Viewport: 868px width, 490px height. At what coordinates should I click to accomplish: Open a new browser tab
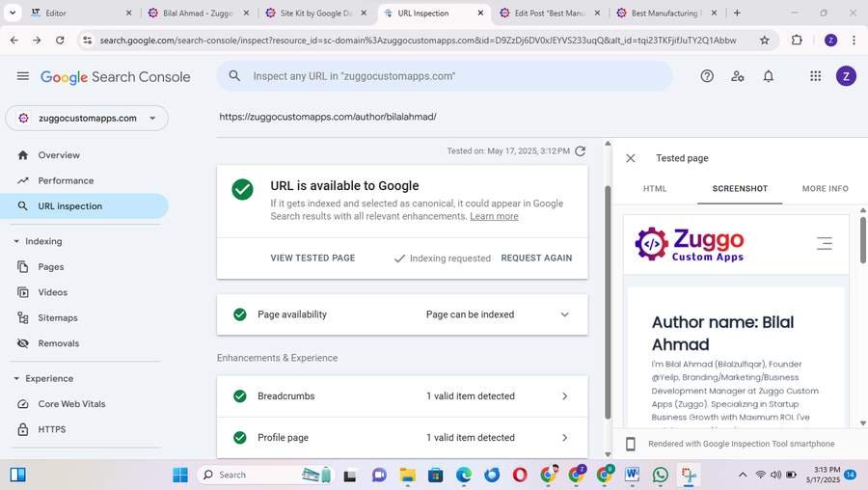[x=737, y=13]
